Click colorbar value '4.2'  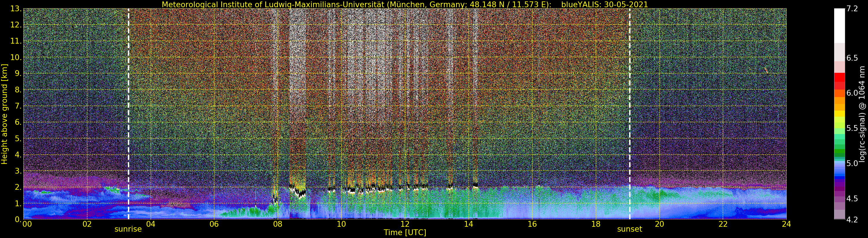tap(852, 220)
